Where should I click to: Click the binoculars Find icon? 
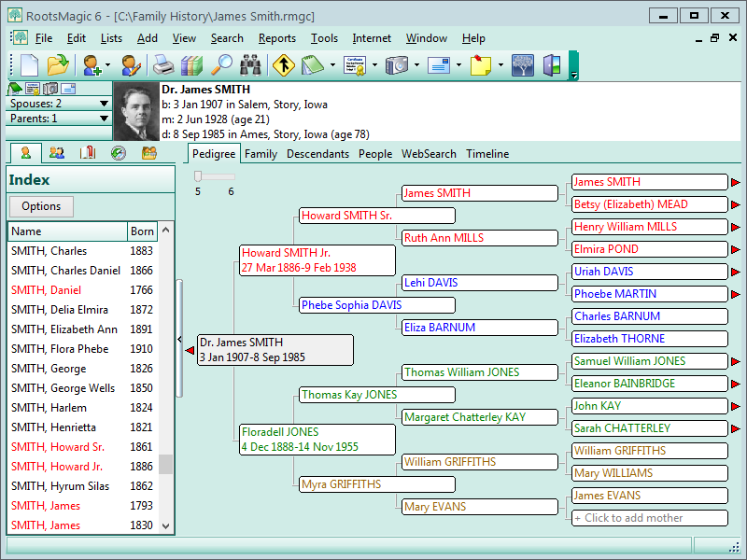pyautogui.click(x=250, y=65)
